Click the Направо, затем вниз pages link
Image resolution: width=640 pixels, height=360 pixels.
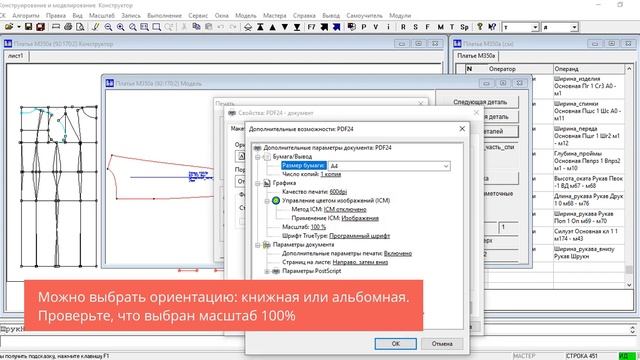coord(360,262)
